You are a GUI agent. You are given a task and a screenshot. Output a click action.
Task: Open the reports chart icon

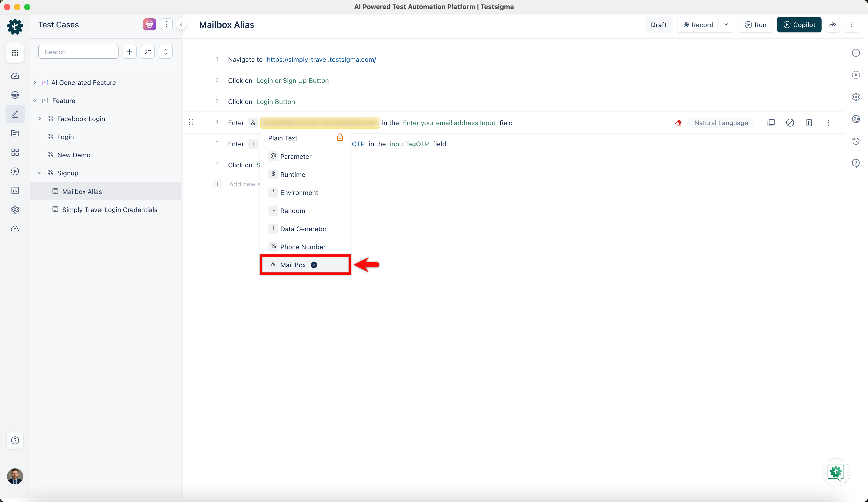15,190
